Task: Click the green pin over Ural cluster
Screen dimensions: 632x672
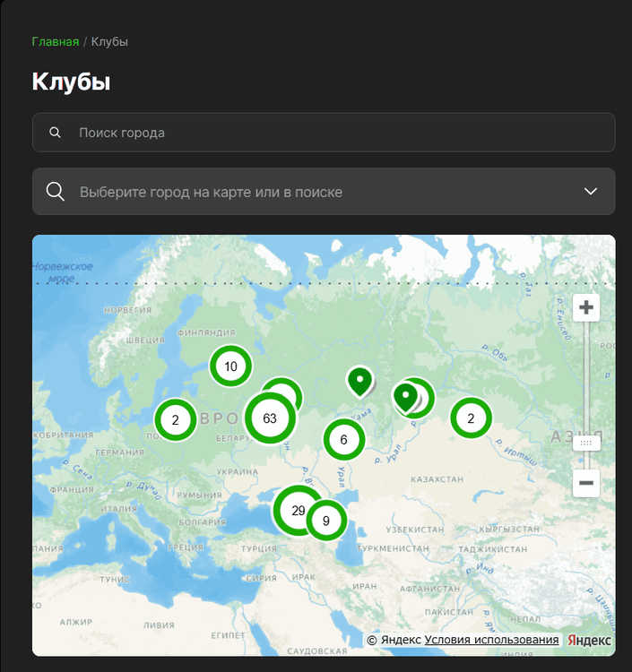Action: [405, 398]
